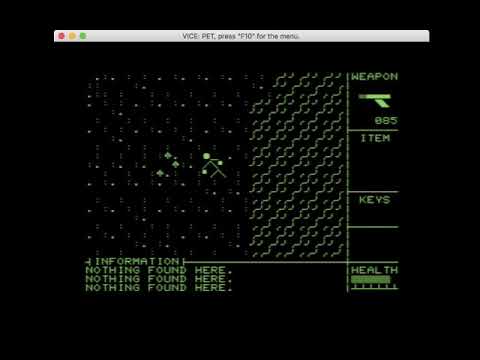This screenshot has width=480, height=360.
Task: Maximize the VICE window with green button
Action: [83, 36]
